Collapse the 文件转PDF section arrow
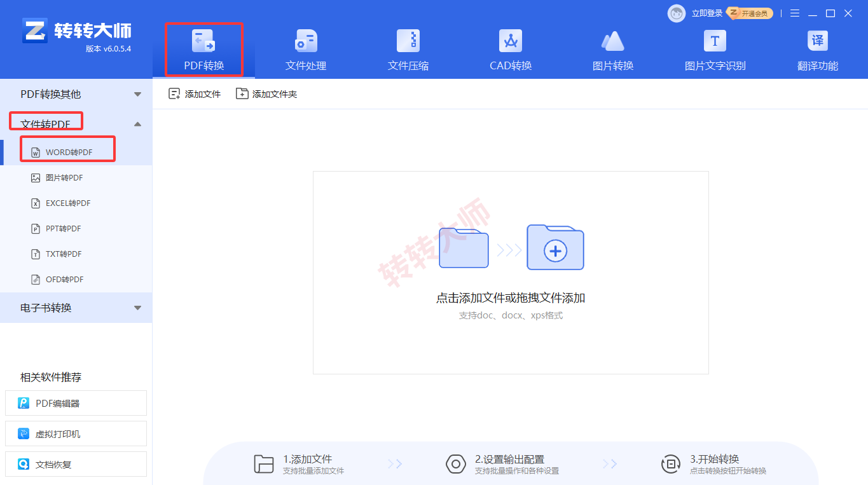This screenshot has height=485, width=868. 137,124
